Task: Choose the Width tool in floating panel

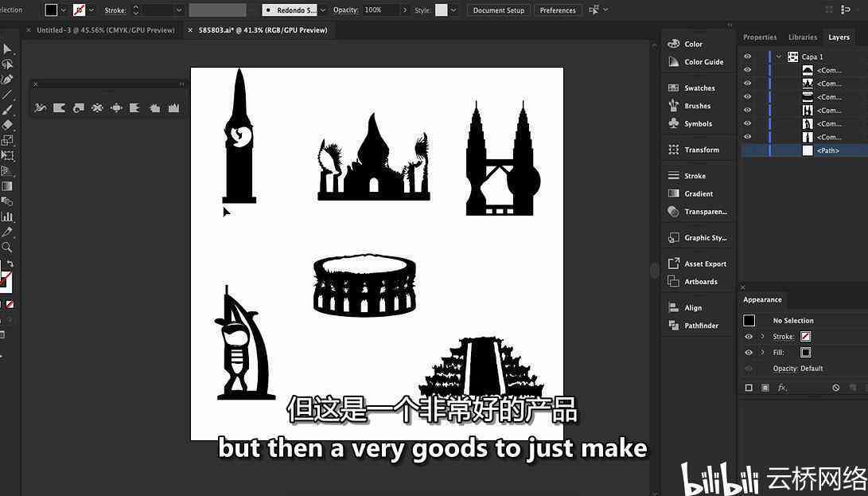Action: pos(40,108)
